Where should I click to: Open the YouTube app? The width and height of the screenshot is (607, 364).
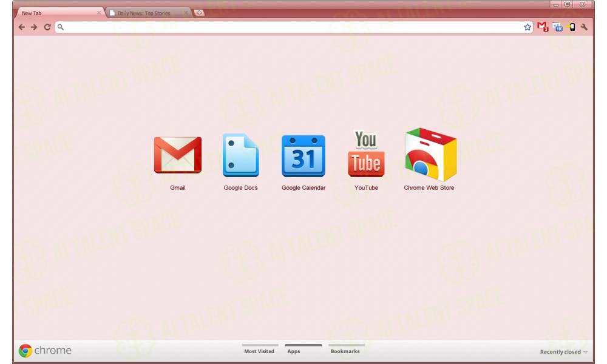click(x=366, y=153)
